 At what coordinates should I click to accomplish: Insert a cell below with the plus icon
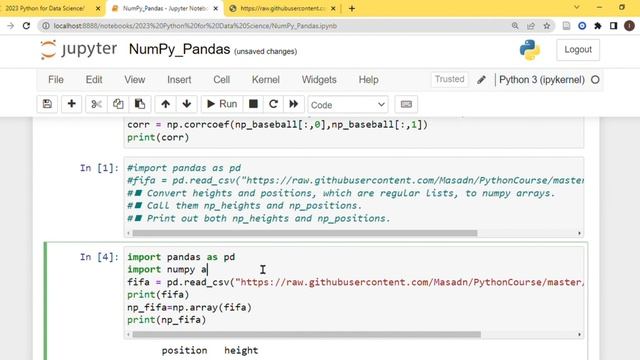click(71, 104)
